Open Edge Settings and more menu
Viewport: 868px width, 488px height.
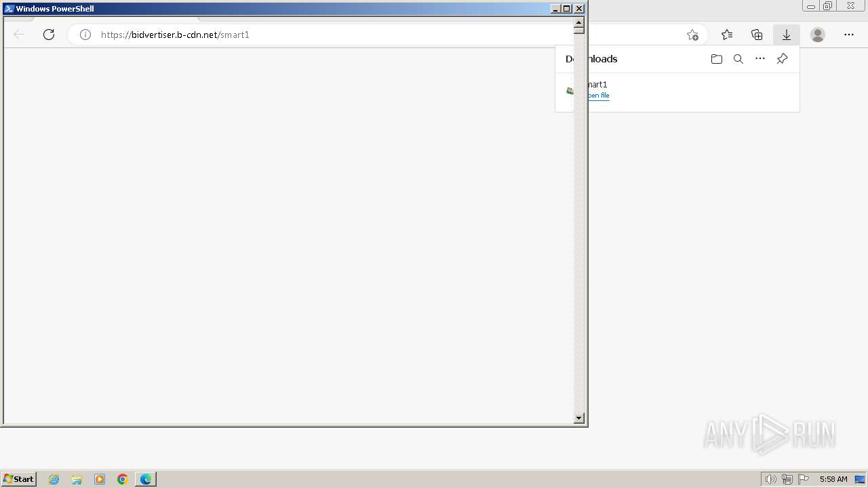(849, 35)
